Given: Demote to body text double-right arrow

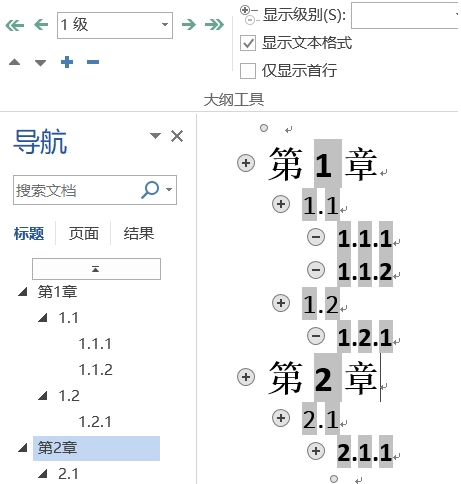Looking at the screenshot, I should click(x=214, y=24).
